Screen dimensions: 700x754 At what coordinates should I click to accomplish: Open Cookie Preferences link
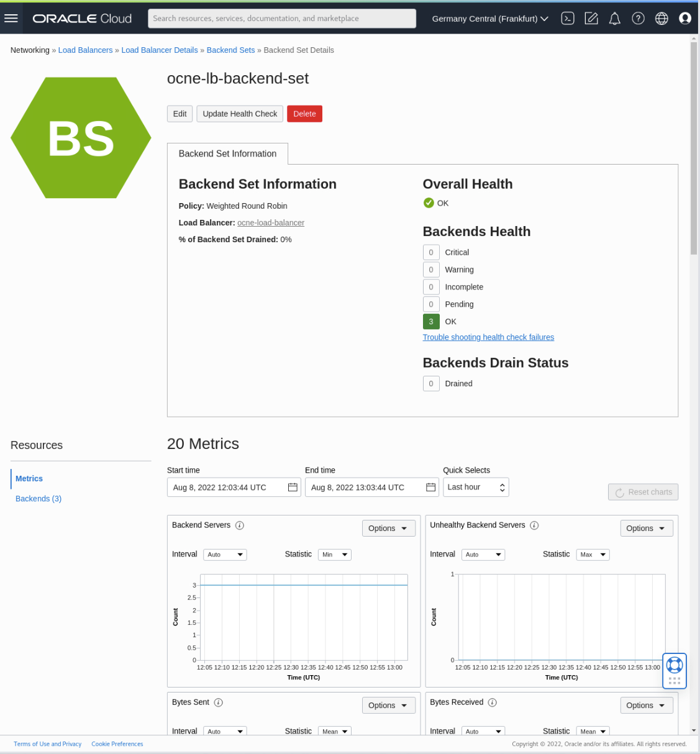(117, 744)
